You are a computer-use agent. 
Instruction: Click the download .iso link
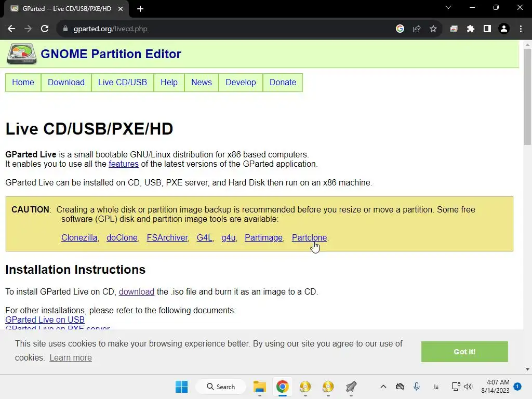pyautogui.click(x=137, y=292)
